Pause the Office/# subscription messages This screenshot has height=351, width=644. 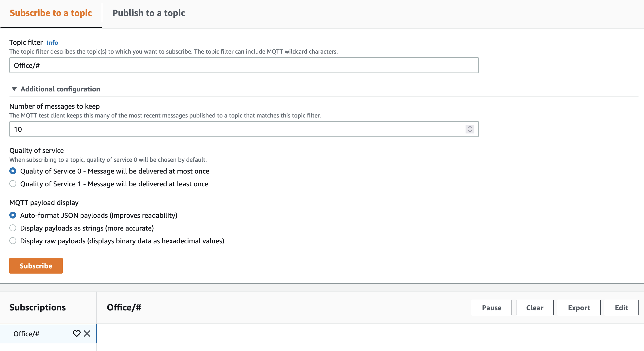(492, 307)
